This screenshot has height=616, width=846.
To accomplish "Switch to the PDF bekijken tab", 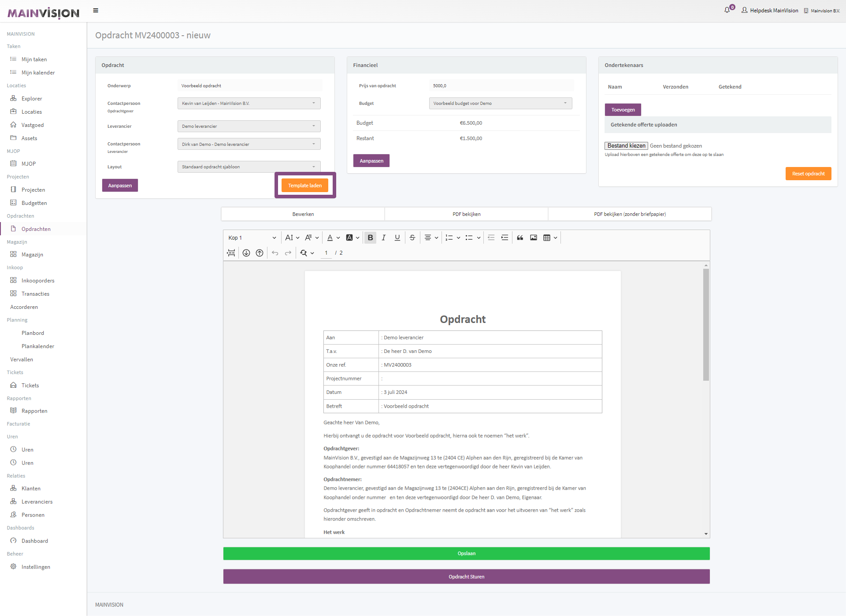I will tap(466, 214).
